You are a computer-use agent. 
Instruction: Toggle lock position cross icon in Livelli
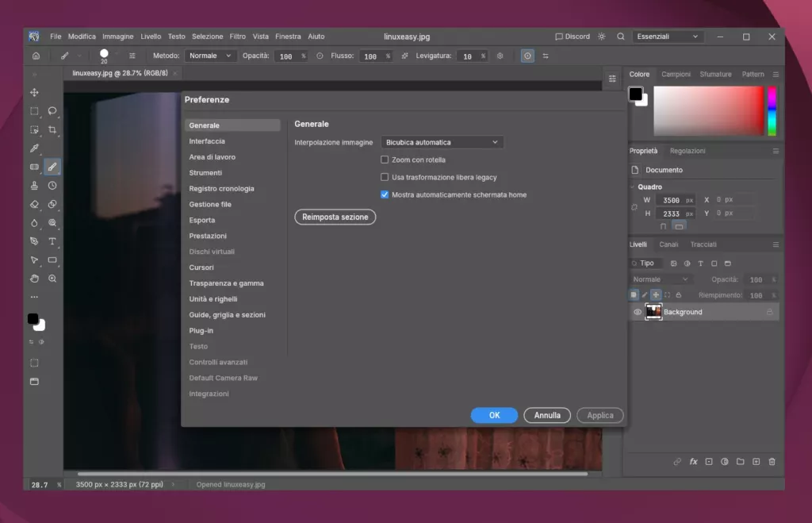tap(656, 295)
